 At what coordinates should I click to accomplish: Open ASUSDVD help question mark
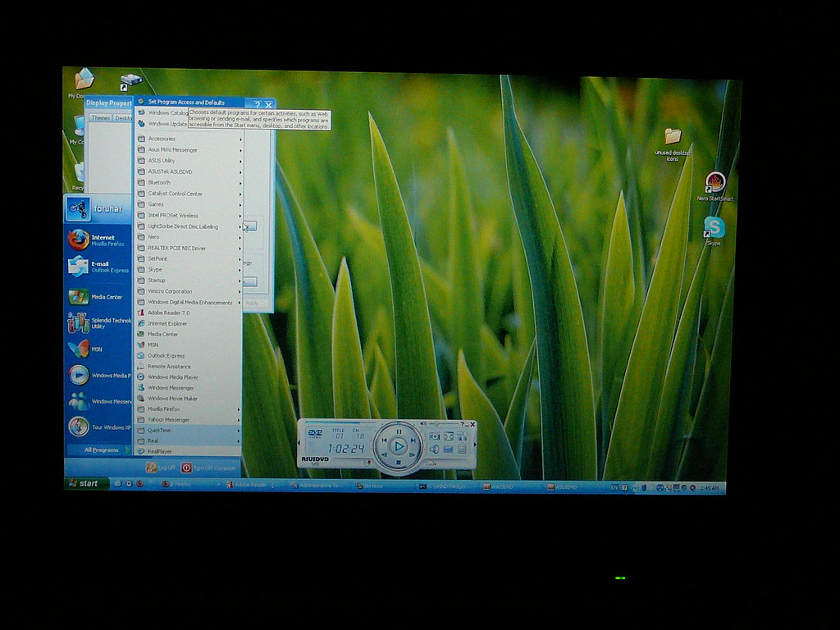coord(463,424)
